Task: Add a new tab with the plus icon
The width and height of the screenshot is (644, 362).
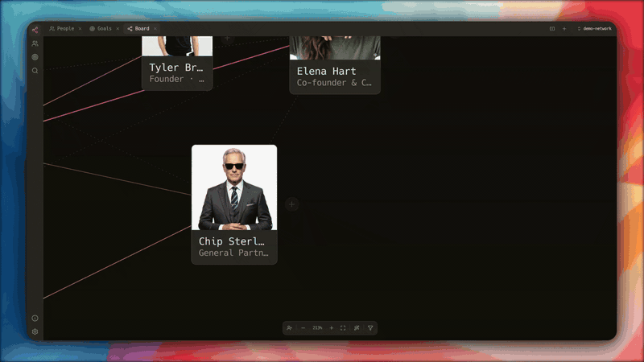Action: (564, 29)
